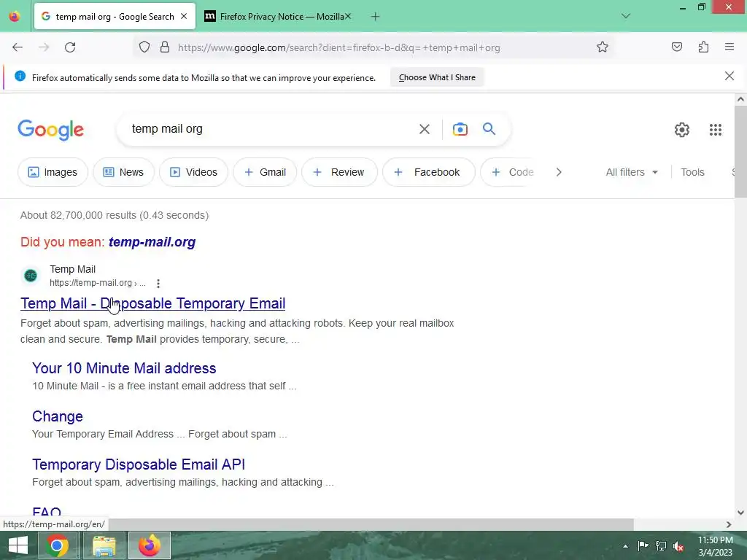This screenshot has height=560, width=747.
Task: Open Google quick settings gear
Action: click(682, 130)
